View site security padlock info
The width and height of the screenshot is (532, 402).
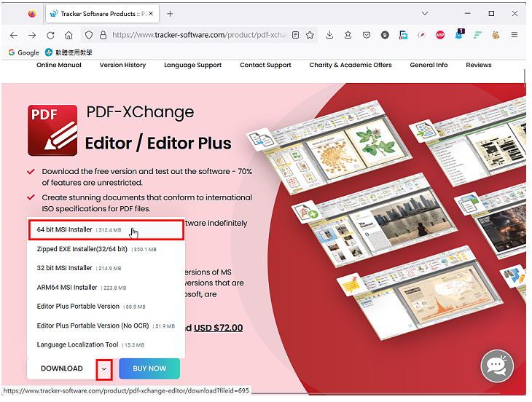103,35
